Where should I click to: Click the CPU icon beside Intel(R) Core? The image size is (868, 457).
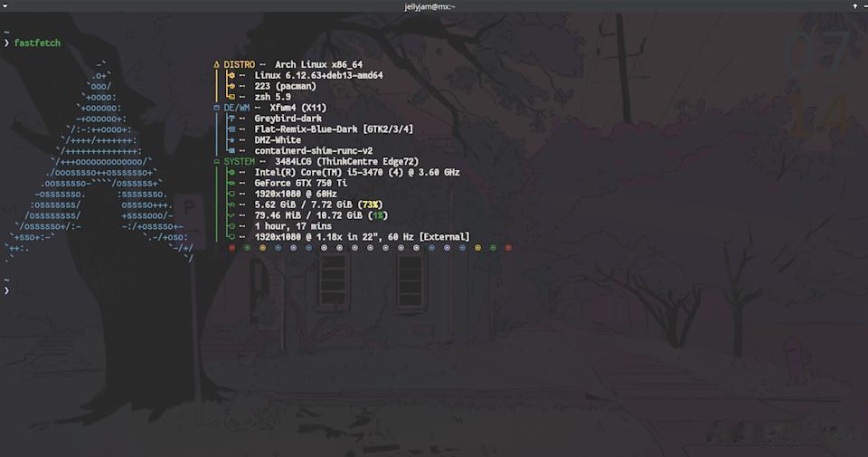(231, 172)
